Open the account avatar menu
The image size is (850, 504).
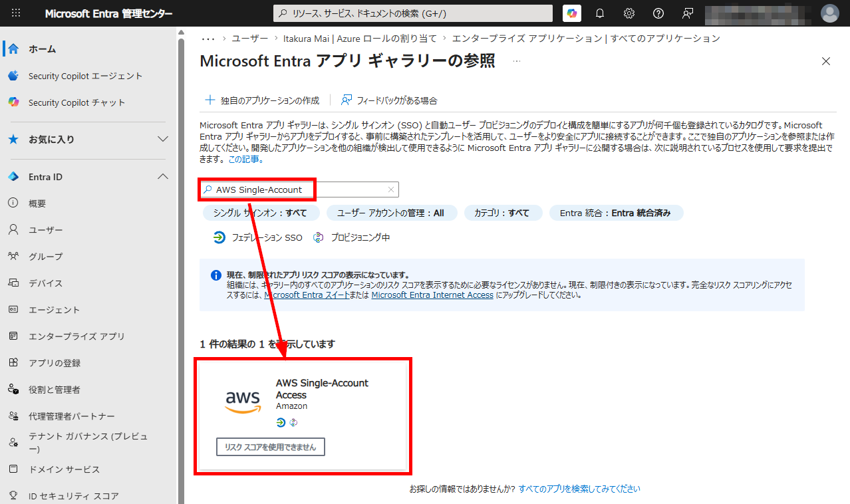830,13
